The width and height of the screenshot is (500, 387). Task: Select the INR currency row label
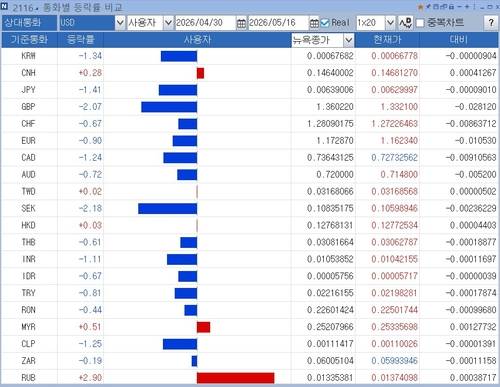click(28, 259)
